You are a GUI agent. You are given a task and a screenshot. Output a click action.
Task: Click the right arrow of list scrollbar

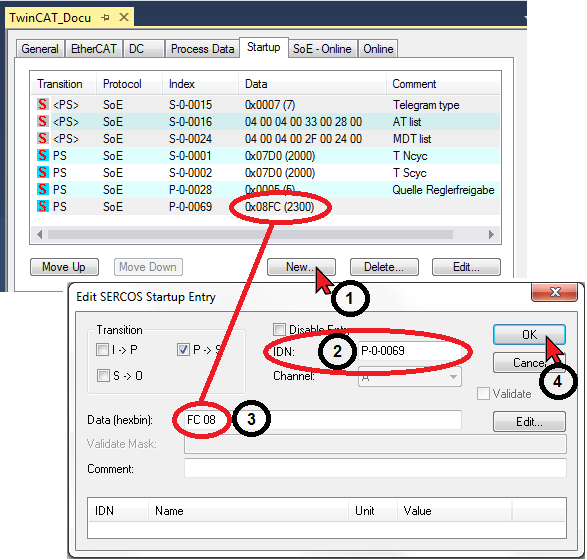(x=491, y=235)
